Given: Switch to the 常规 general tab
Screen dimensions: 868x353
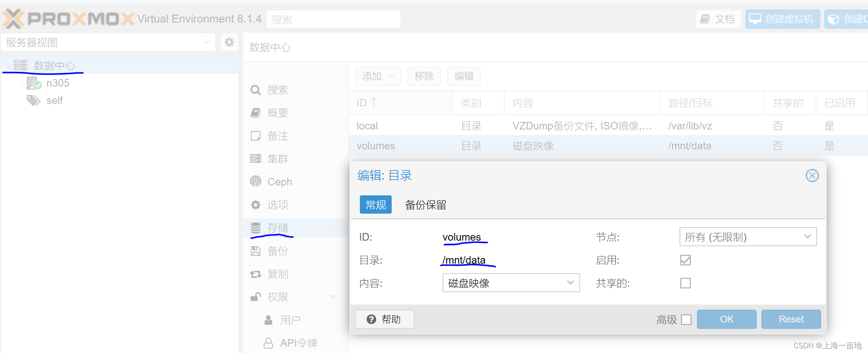Looking at the screenshot, I should [x=376, y=204].
